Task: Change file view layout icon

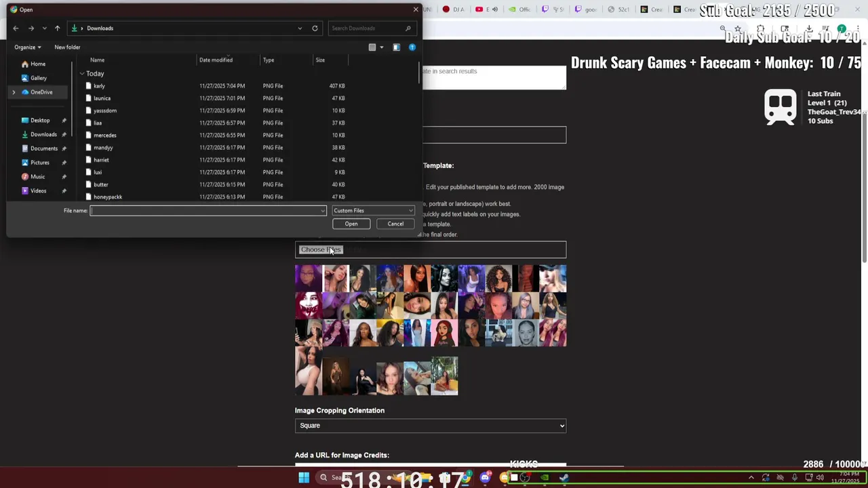Action: (x=372, y=47)
